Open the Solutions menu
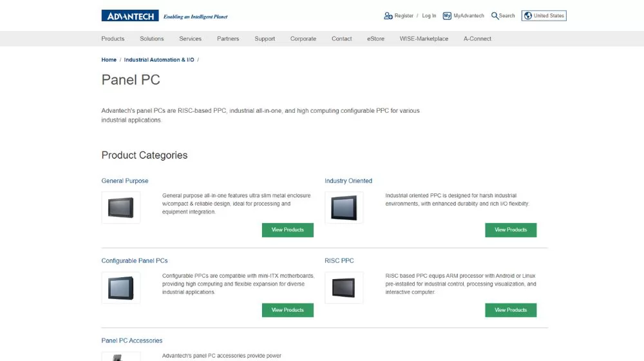This screenshot has width=644, height=361. click(x=151, y=39)
